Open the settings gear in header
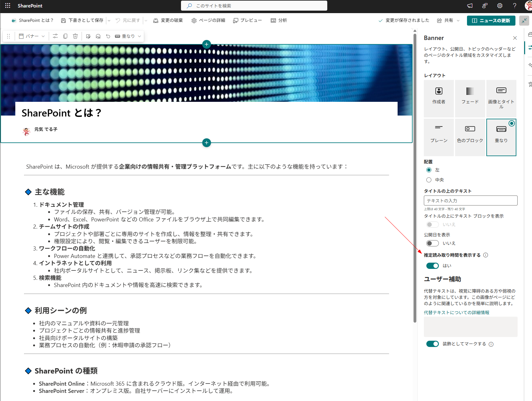532x401 pixels. click(500, 6)
